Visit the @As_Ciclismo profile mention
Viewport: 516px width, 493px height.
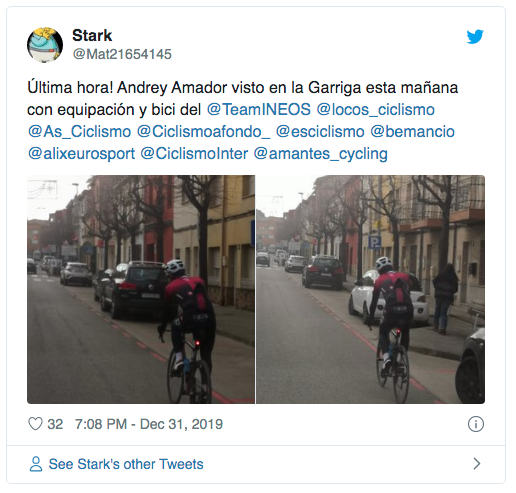click(x=79, y=132)
